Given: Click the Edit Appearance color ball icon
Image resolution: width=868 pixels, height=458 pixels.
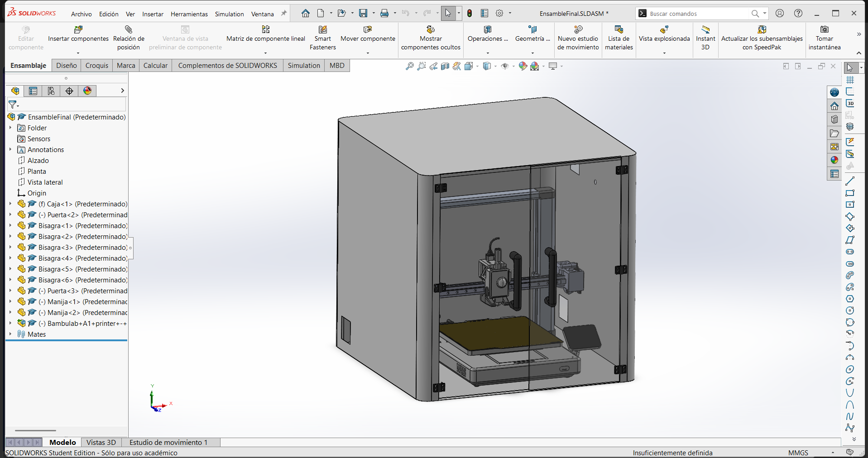Looking at the screenshot, I should click(523, 66).
